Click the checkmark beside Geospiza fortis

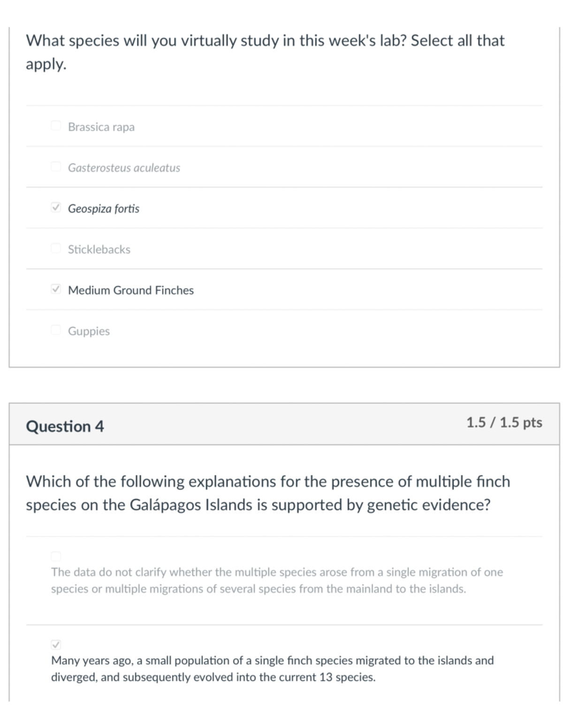point(56,206)
